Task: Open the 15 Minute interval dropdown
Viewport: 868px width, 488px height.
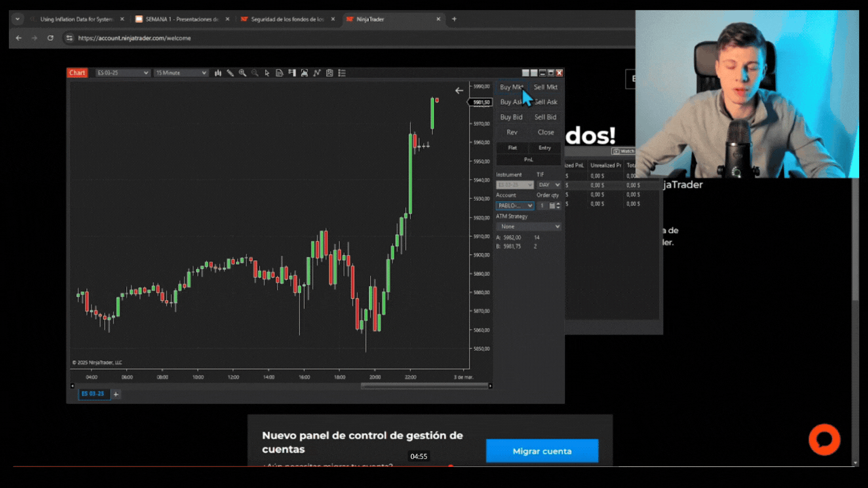Action: pyautogui.click(x=180, y=73)
